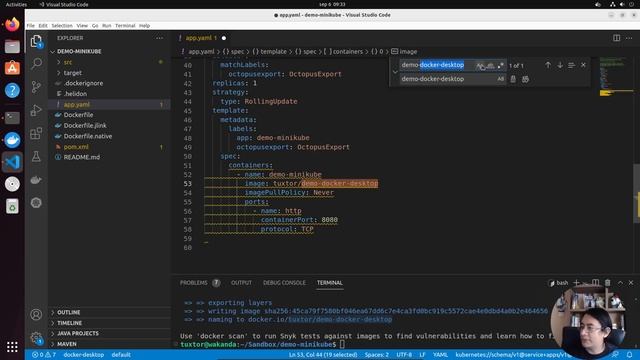Viewport: 640px width, 360px height.
Task: Open the Accounts menu icon
Action: point(36,314)
